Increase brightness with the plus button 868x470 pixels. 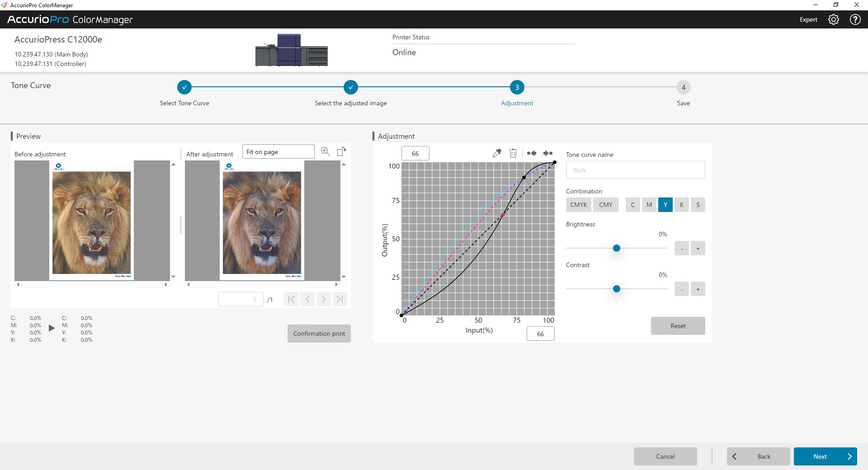[698, 248]
